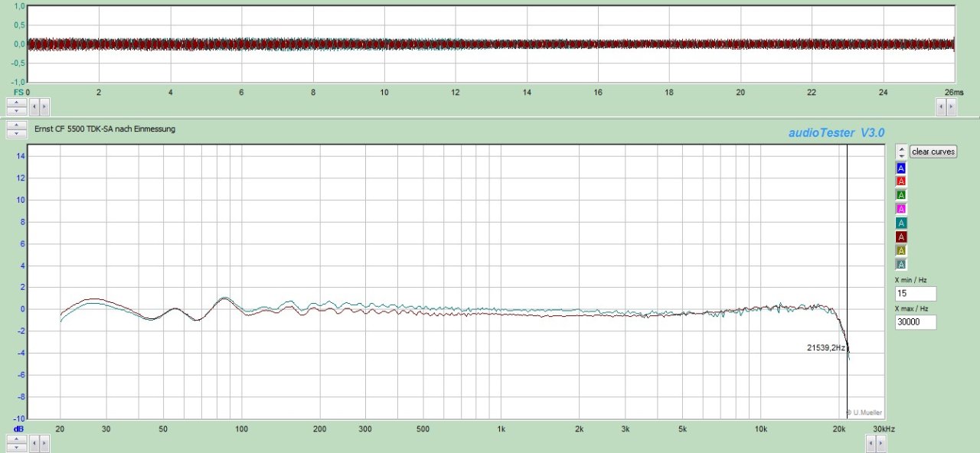Select the magenta curve A button
This screenshot has height=453, width=980.
tap(901, 209)
